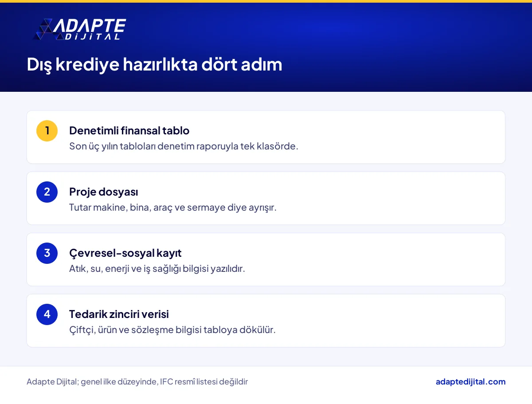Select the heading 'Dış krediye hazırlıkta dört adım'
This screenshot has width=532, height=404.
pos(154,65)
